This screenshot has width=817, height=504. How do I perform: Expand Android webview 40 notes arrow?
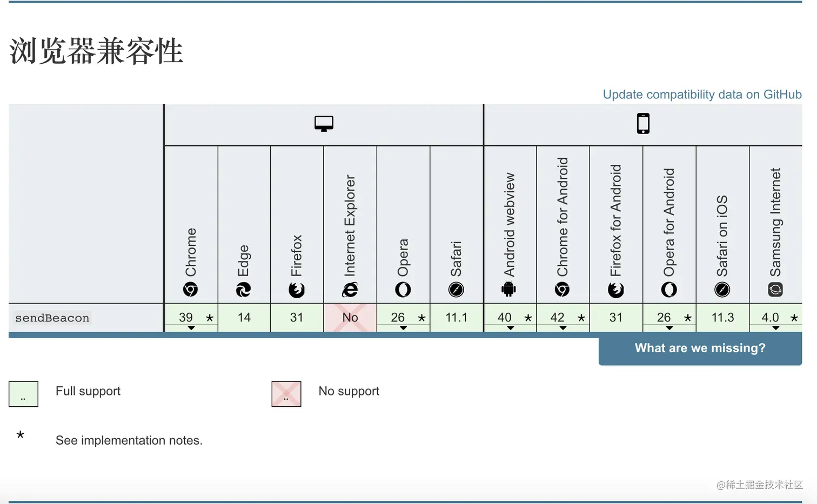point(510,328)
